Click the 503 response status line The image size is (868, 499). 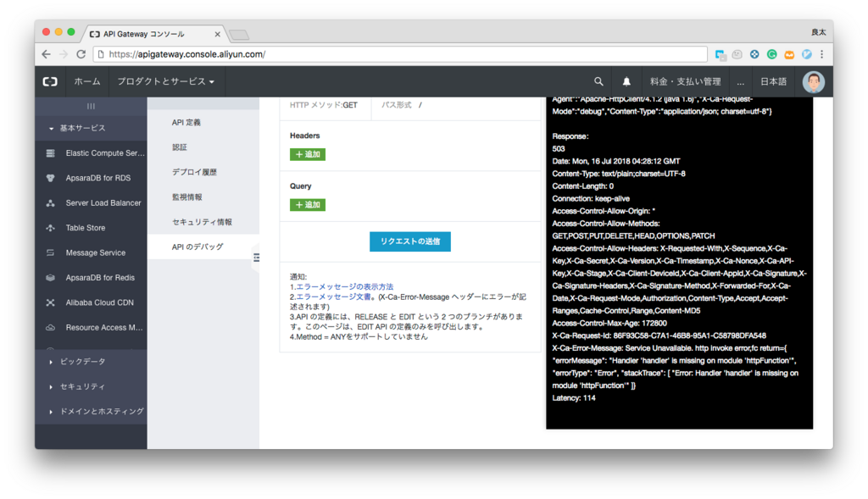(x=559, y=149)
